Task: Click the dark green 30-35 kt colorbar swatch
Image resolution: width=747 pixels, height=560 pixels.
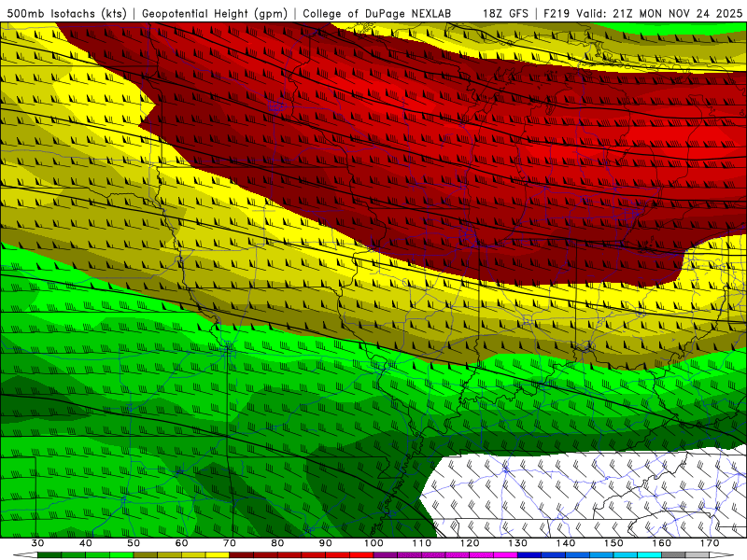Action: [49, 555]
